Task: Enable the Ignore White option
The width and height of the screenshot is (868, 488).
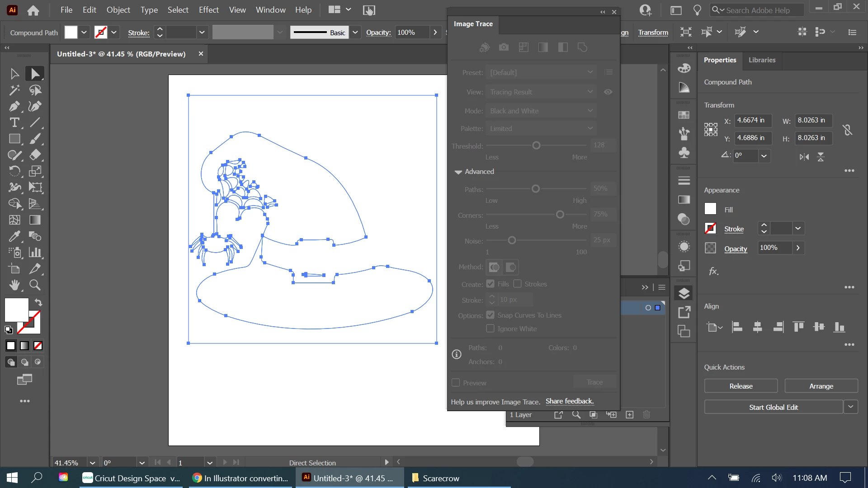Action: click(x=490, y=328)
